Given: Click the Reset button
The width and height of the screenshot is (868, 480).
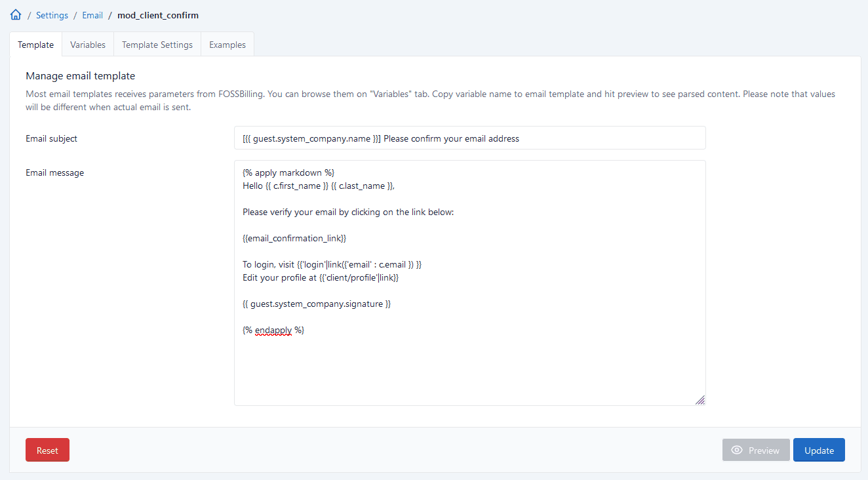Looking at the screenshot, I should 47,450.
